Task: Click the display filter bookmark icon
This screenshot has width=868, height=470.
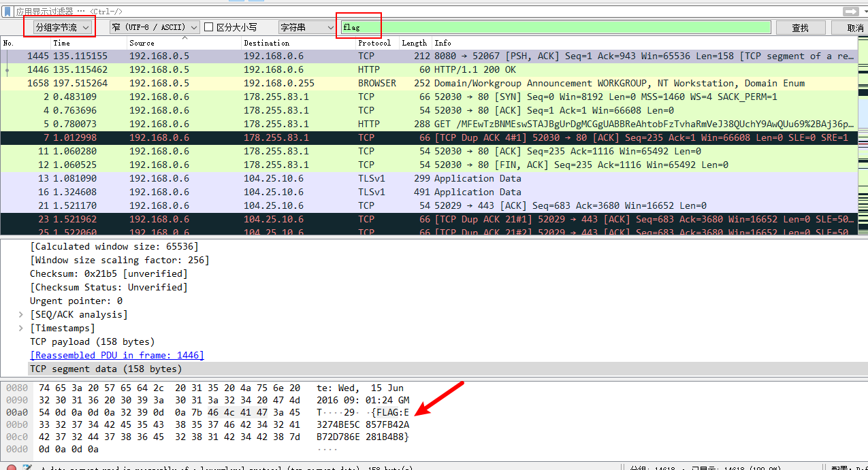Action: click(7, 12)
